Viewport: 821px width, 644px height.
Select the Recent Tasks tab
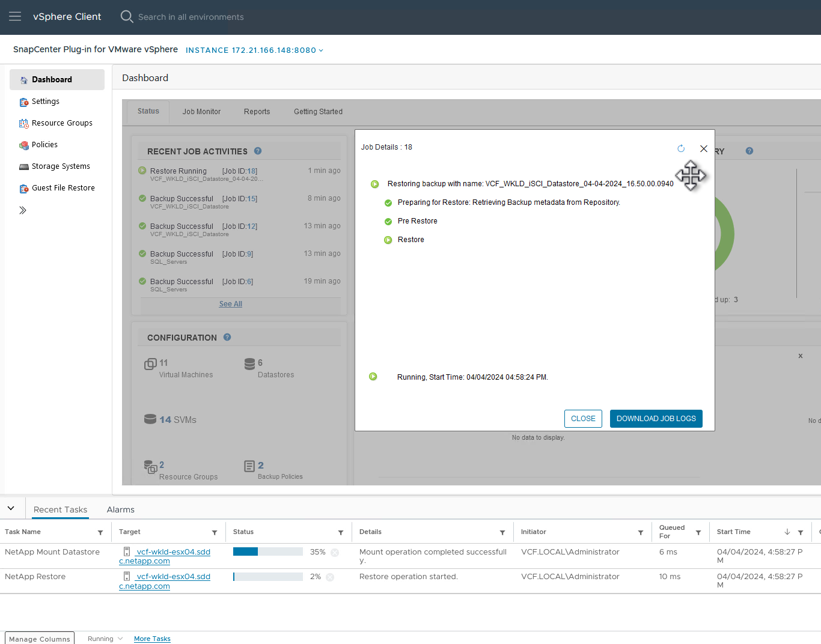(x=60, y=509)
